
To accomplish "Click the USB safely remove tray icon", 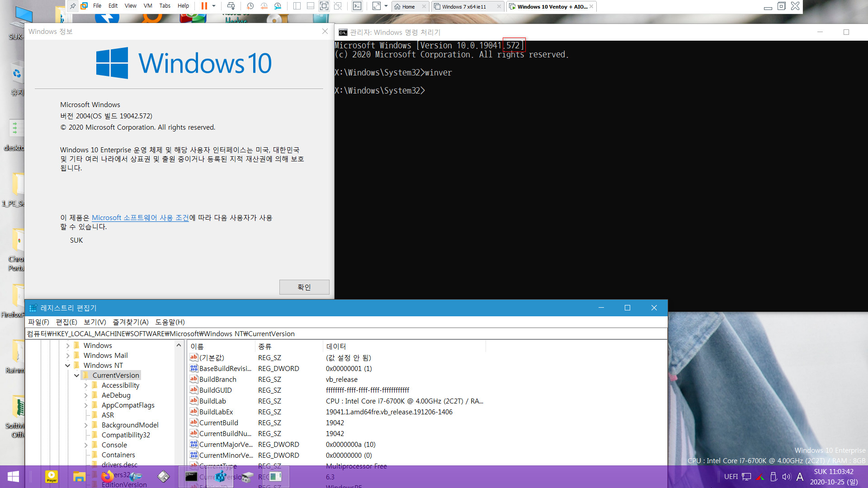I will pos(774,477).
